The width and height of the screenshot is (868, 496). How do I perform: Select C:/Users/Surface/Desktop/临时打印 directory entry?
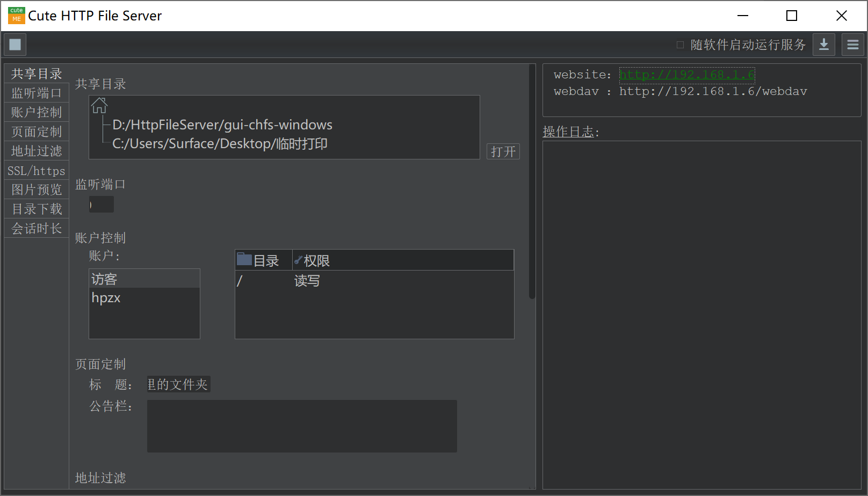click(220, 144)
